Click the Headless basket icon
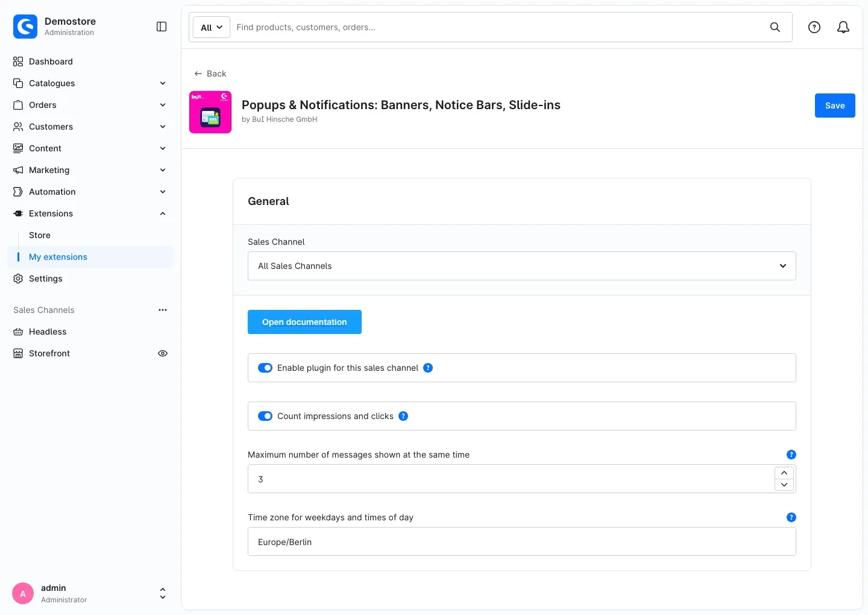868x615 pixels. coord(18,332)
